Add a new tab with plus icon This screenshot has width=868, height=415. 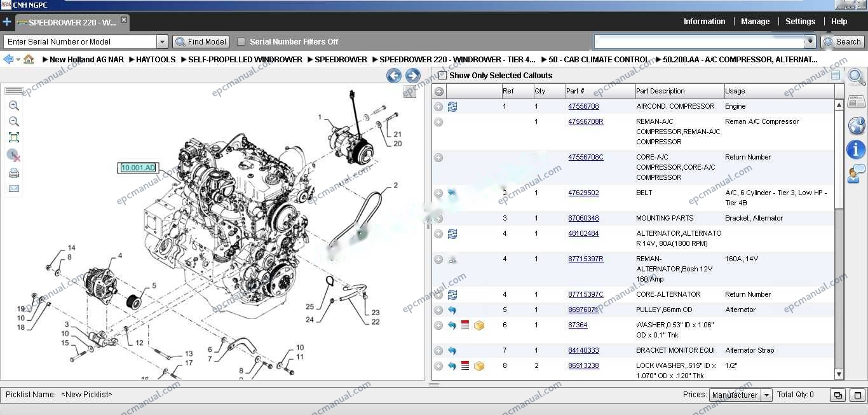pos(7,22)
